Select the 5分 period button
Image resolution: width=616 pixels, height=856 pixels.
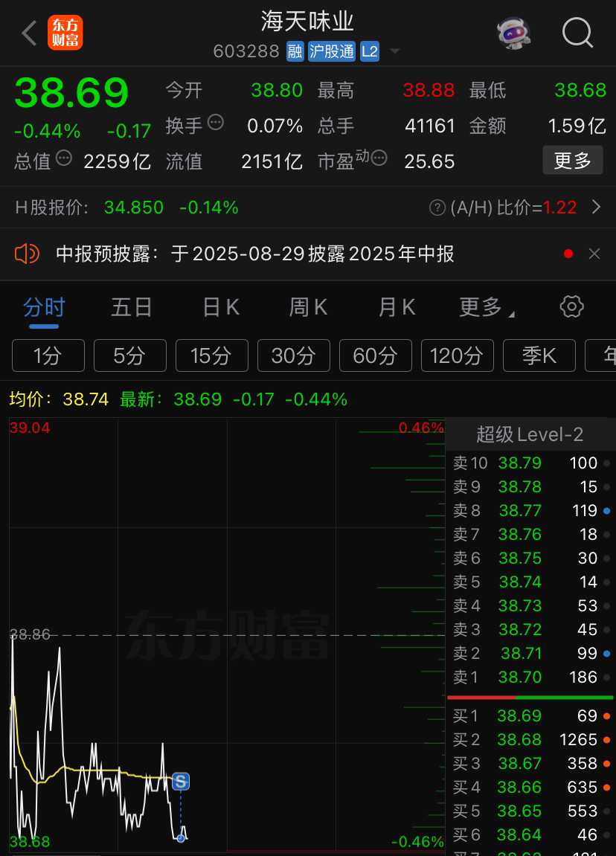[130, 355]
